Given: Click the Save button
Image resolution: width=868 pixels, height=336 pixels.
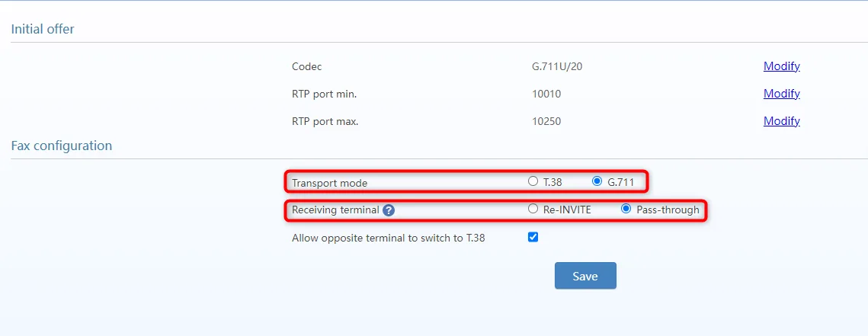Looking at the screenshot, I should click(585, 276).
